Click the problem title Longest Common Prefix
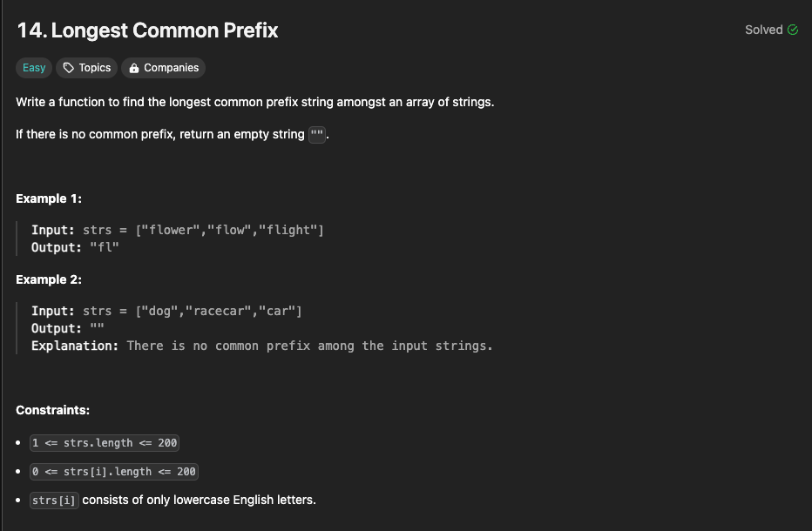Image resolution: width=812 pixels, height=531 pixels. (147, 30)
